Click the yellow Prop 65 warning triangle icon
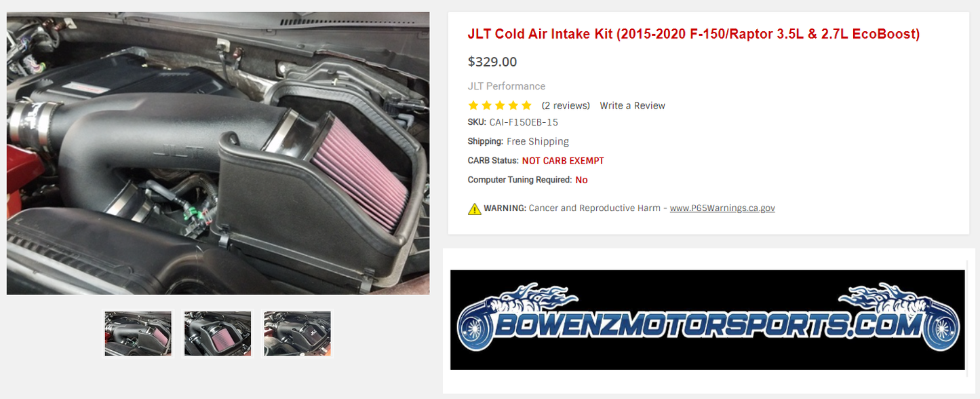The height and width of the screenshot is (399, 980). point(475,209)
